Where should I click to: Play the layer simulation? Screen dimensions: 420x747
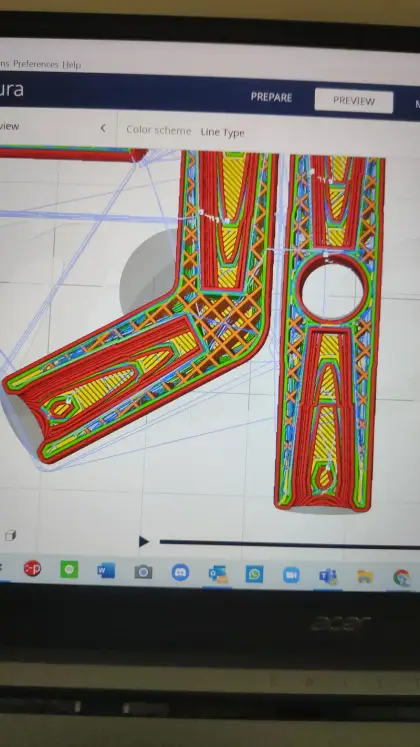143,542
